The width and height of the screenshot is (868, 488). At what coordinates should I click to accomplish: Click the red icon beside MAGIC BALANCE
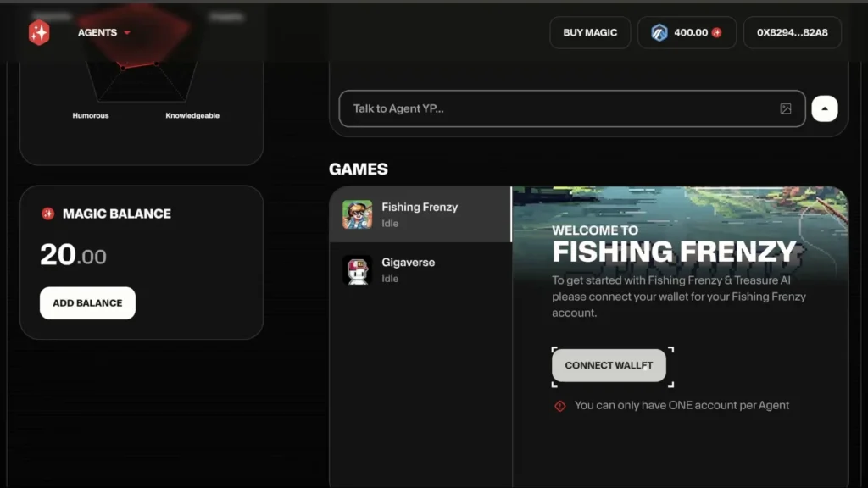(48, 213)
